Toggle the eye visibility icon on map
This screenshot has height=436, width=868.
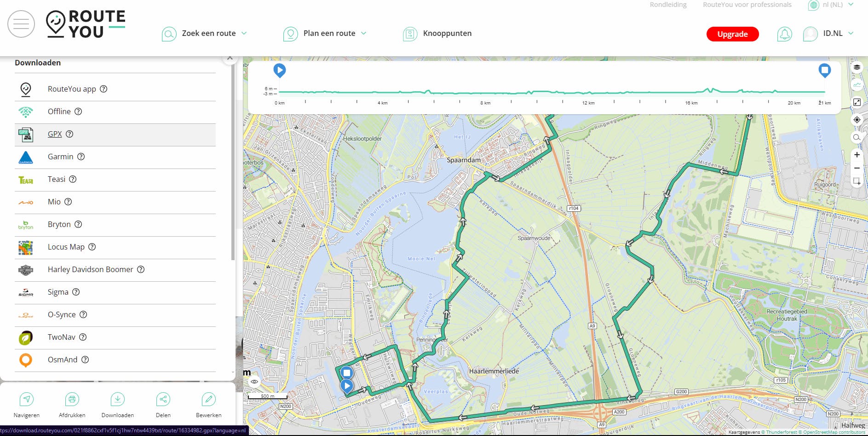click(x=254, y=382)
